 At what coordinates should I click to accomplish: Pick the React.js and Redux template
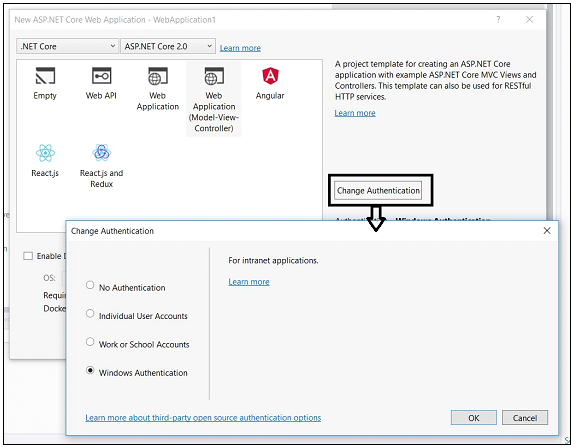[x=102, y=166]
